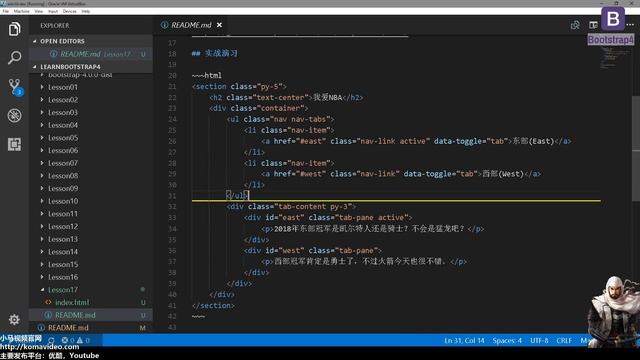
Task: Click the closing </section> tag on line 41
Action: point(213,305)
